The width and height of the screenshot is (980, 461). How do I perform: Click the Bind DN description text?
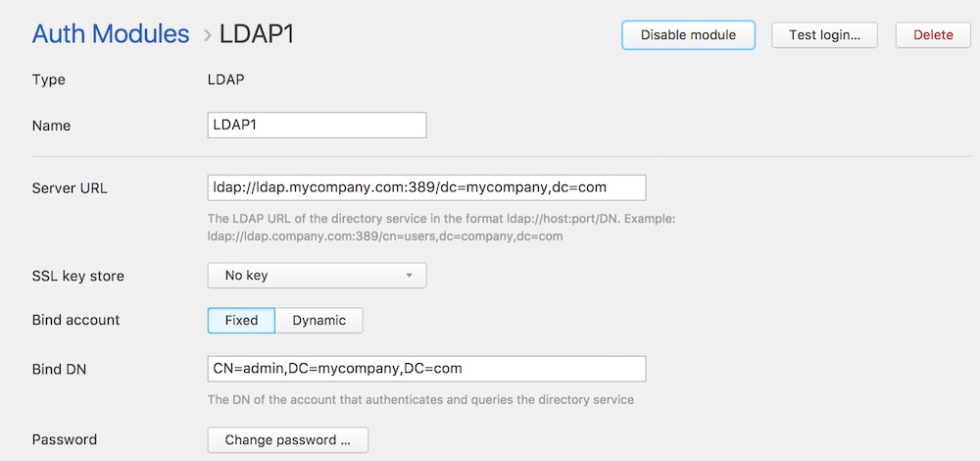(x=420, y=400)
